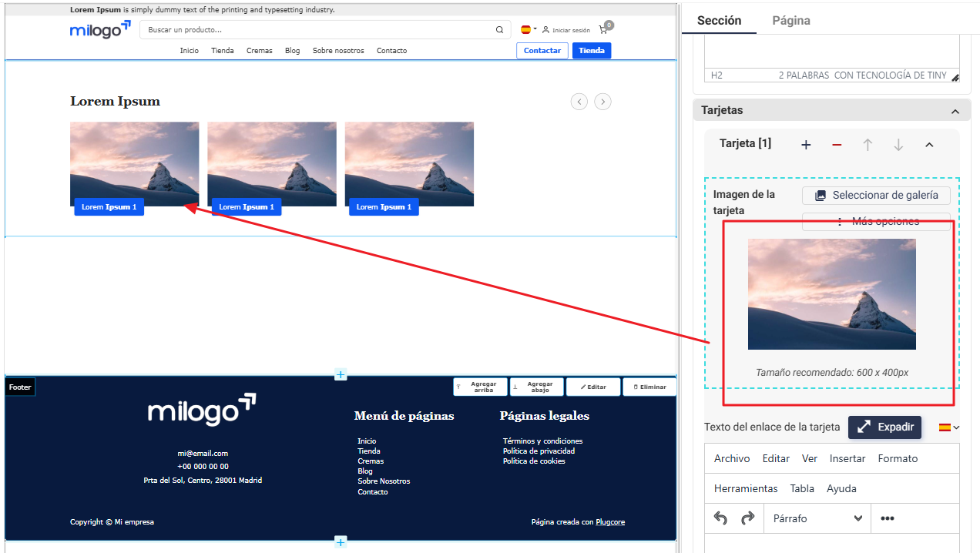
Task: Click the milogo footer logo
Action: click(202, 410)
